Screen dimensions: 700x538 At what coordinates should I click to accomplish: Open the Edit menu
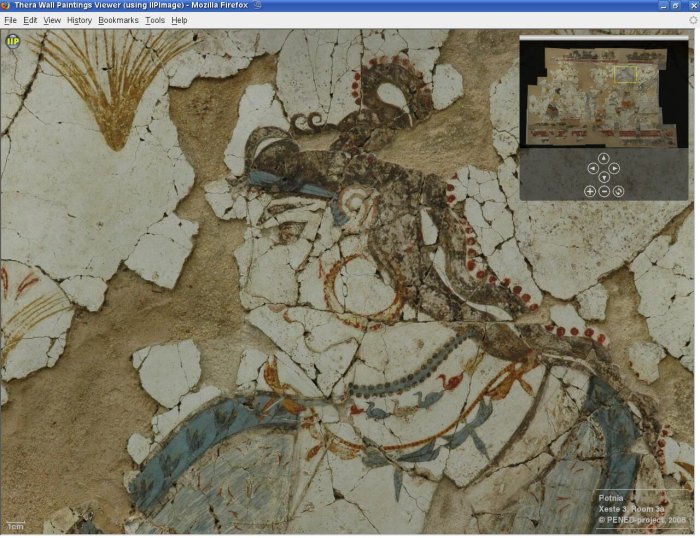tap(30, 20)
